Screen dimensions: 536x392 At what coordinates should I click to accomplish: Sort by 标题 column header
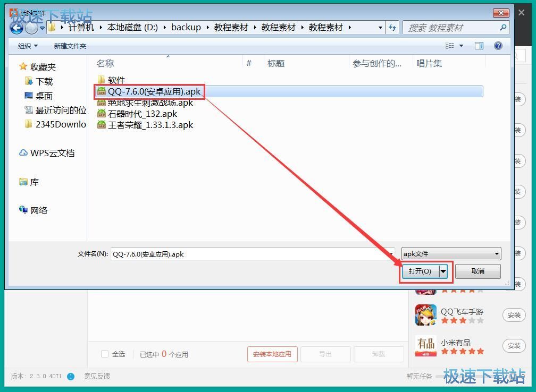coord(276,63)
